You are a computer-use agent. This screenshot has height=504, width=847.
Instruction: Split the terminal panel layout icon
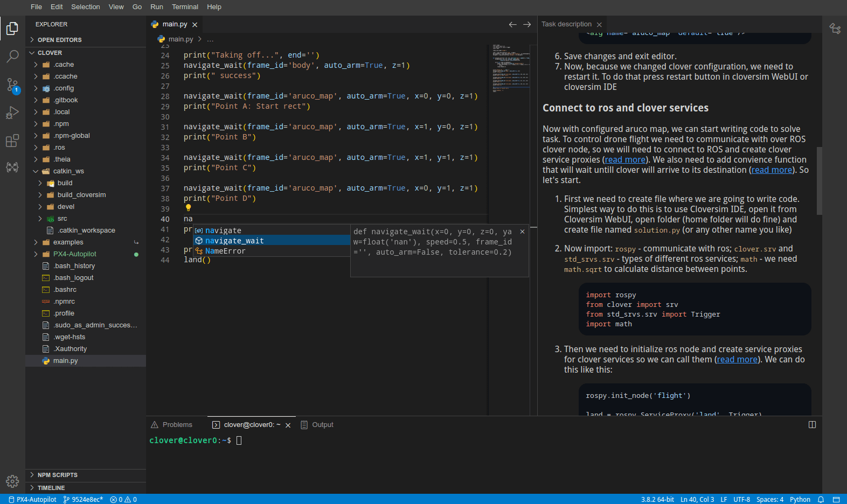point(812,425)
